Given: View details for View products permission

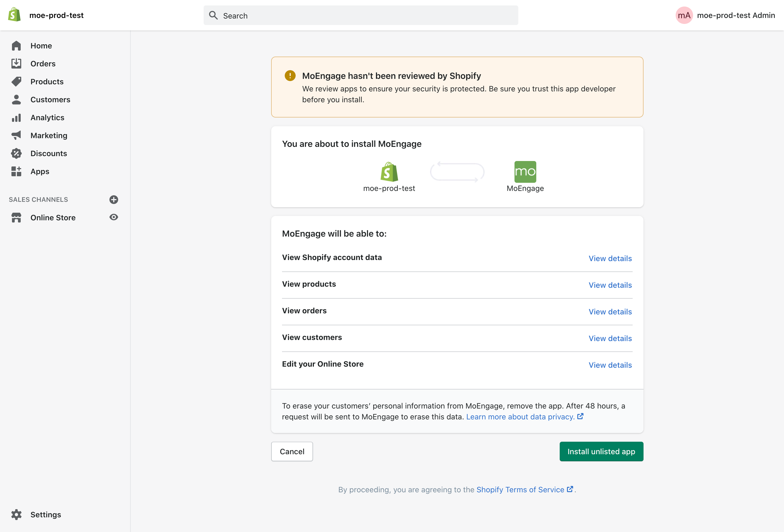Looking at the screenshot, I should (x=610, y=285).
